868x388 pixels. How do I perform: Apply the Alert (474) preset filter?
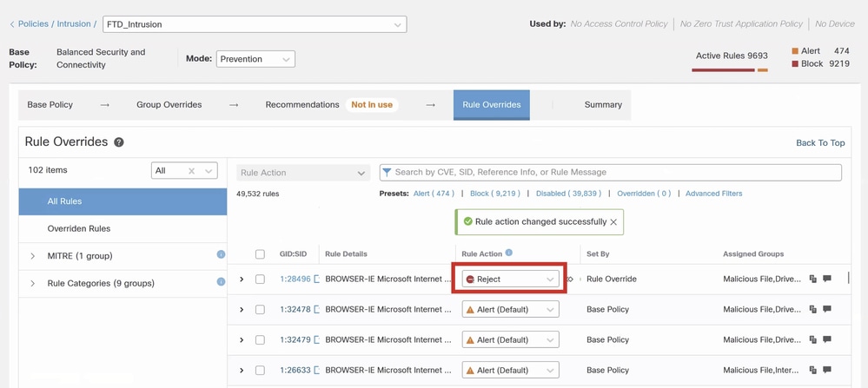coord(434,194)
